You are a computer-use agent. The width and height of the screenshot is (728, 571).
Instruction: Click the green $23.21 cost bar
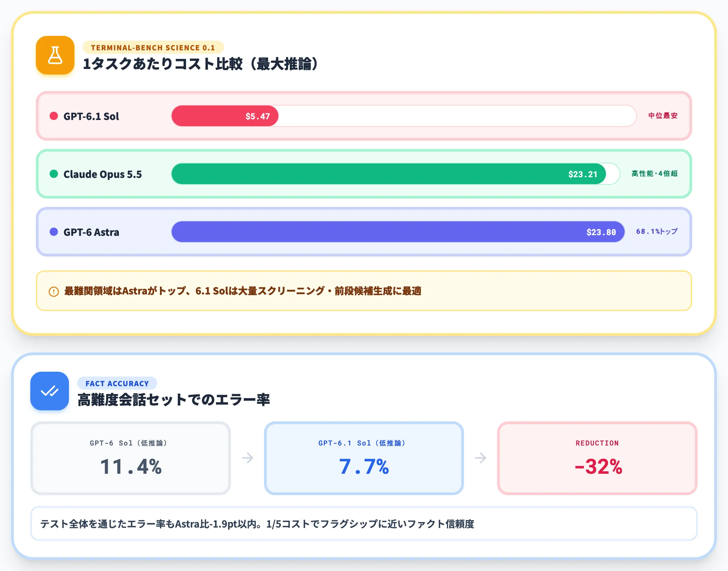389,174
